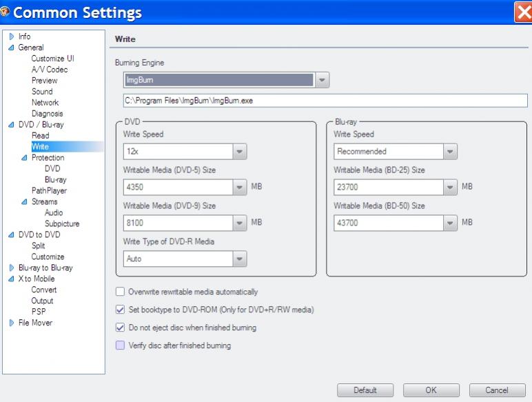The image size is (532, 402).
Task: Click the Common Settings title bar app icon
Action: coord(5,12)
